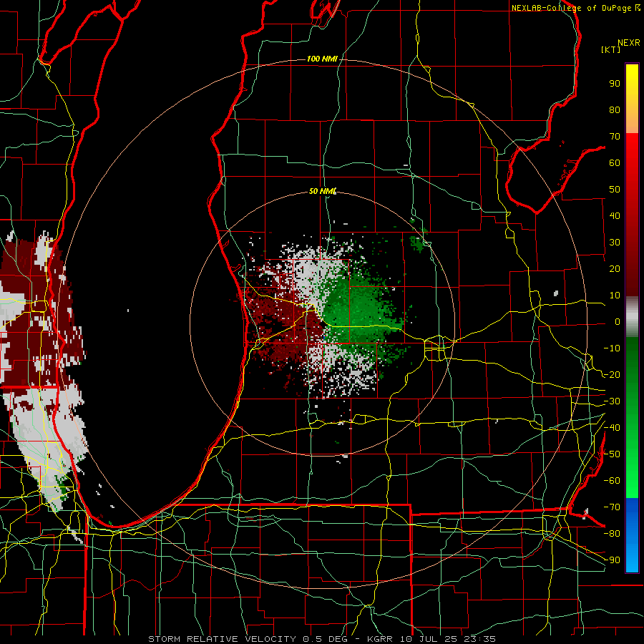Click the bright red segment of color bar

pos(632,149)
